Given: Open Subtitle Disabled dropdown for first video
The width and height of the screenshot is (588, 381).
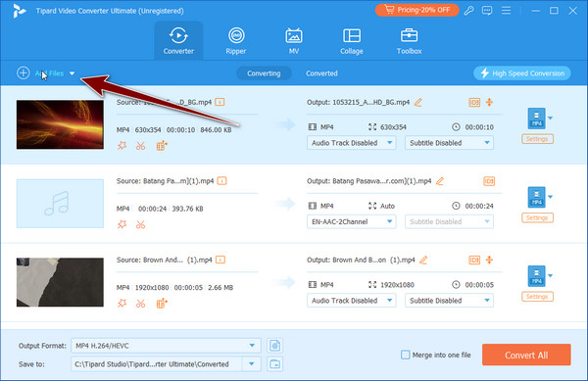Looking at the screenshot, I should 449,143.
